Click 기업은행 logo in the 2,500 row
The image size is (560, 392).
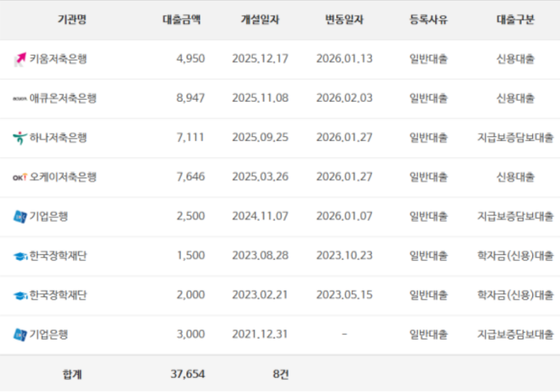[19, 217]
